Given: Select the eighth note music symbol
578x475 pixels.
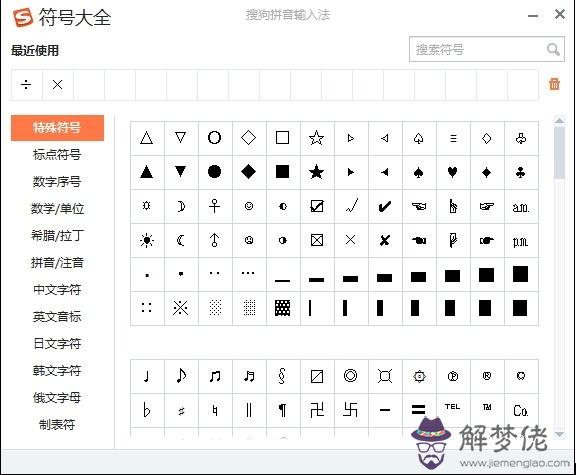Looking at the screenshot, I should point(181,376).
